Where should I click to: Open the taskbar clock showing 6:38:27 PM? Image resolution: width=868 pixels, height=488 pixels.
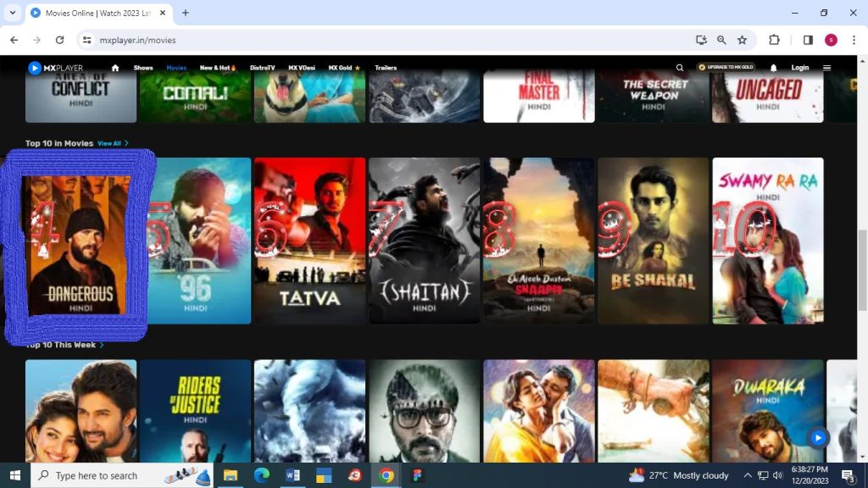click(810, 475)
